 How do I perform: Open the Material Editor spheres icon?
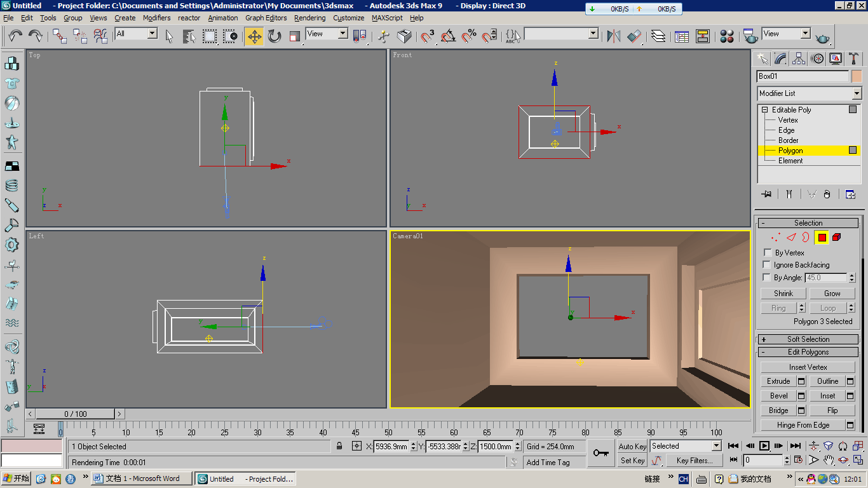[727, 36]
